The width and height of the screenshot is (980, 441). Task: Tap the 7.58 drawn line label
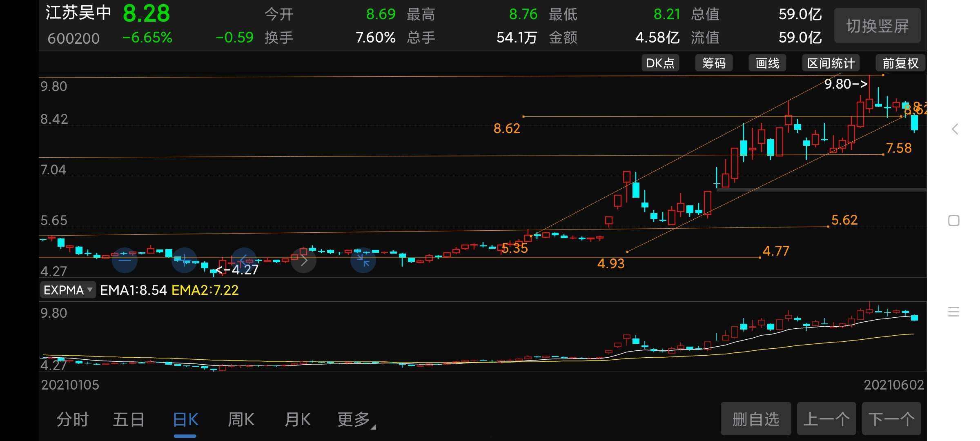point(899,148)
